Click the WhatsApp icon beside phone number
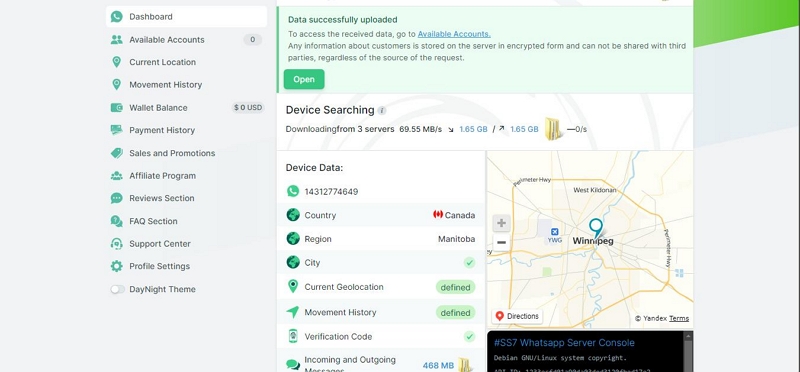The height and width of the screenshot is (372, 800). click(x=293, y=191)
